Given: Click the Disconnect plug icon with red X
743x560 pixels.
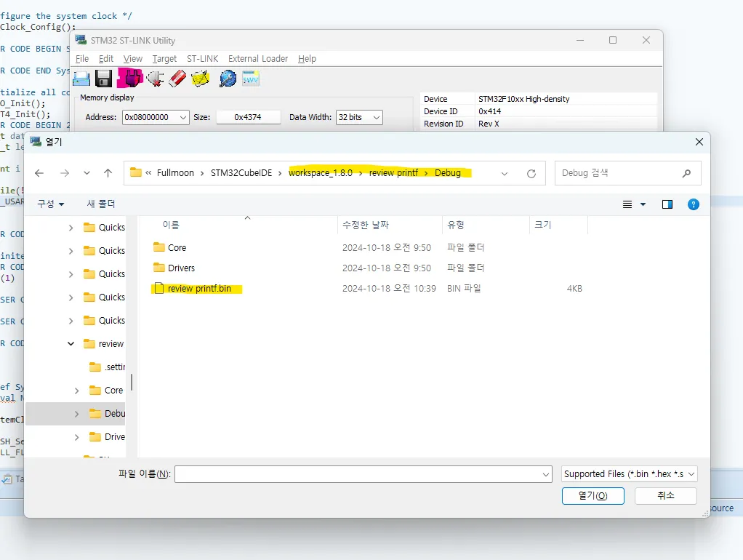Looking at the screenshot, I should click(x=155, y=79).
